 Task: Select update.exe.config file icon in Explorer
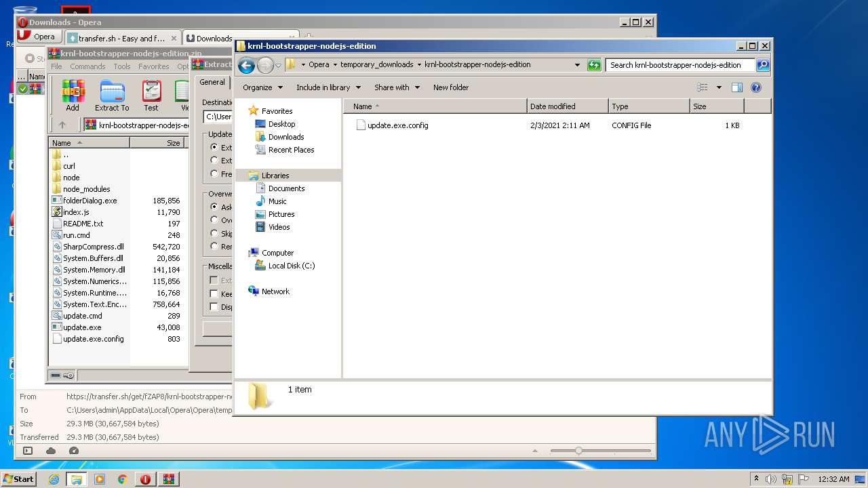[361, 125]
